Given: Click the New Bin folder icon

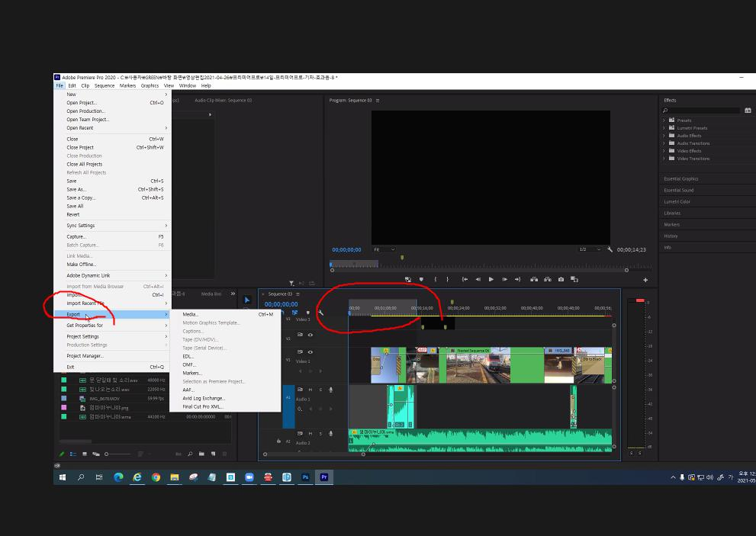Looking at the screenshot, I should (201, 454).
